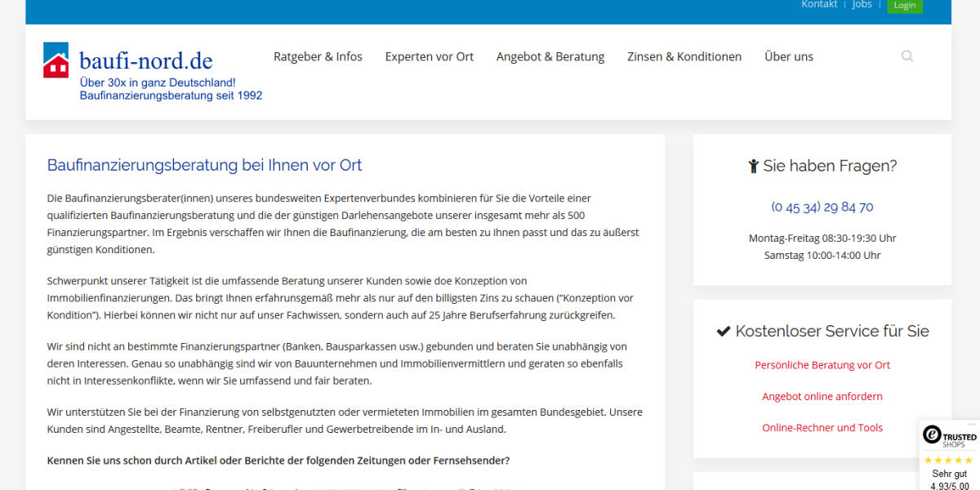This screenshot has height=490, width=980.
Task: Open the Zinsen & Konditionen menu
Action: click(x=684, y=56)
